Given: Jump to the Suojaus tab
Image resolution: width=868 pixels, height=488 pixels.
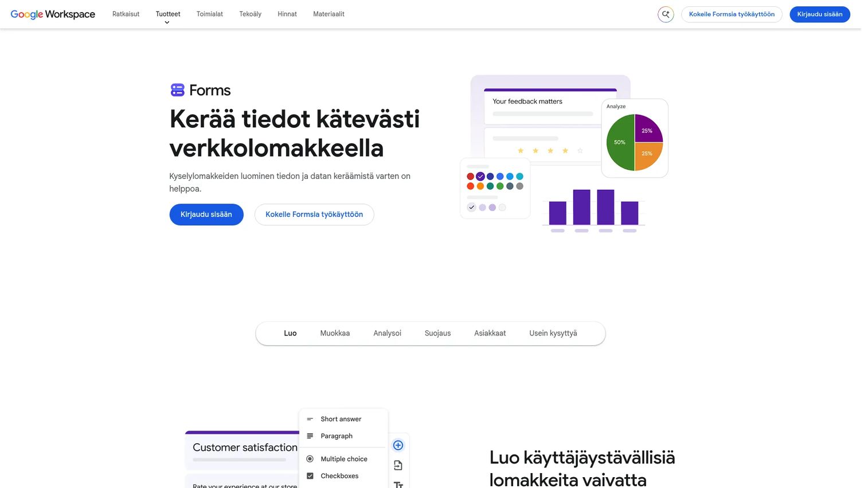Looking at the screenshot, I should tap(438, 333).
